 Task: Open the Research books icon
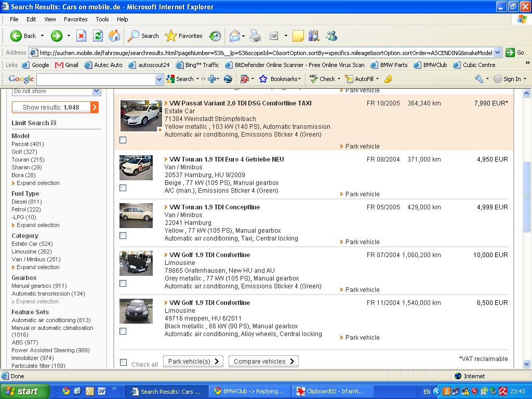click(x=314, y=36)
